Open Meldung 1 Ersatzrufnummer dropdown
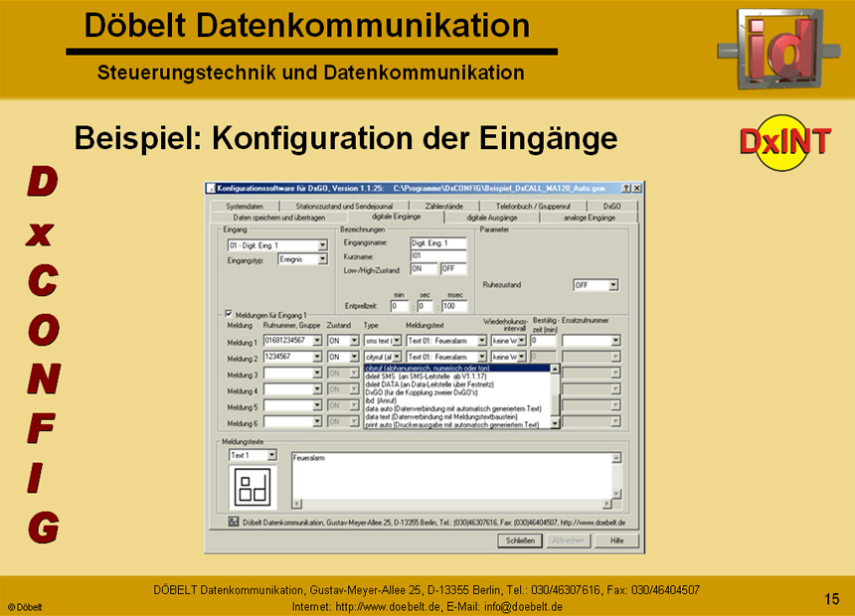Image resolution: width=855 pixels, height=616 pixels. pyautogui.click(x=615, y=341)
